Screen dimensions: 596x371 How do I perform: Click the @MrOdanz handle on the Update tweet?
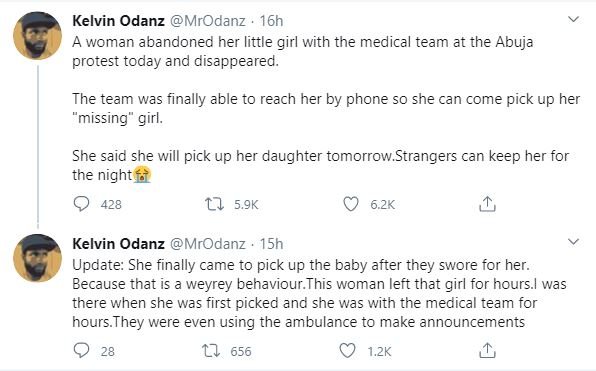coord(207,243)
